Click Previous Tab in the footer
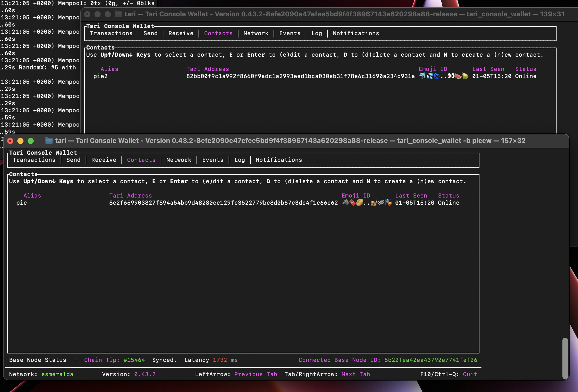 256,374
